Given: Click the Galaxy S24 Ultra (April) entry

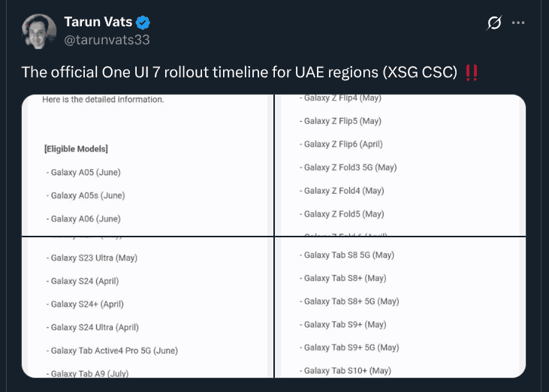Looking at the screenshot, I should point(95,327).
